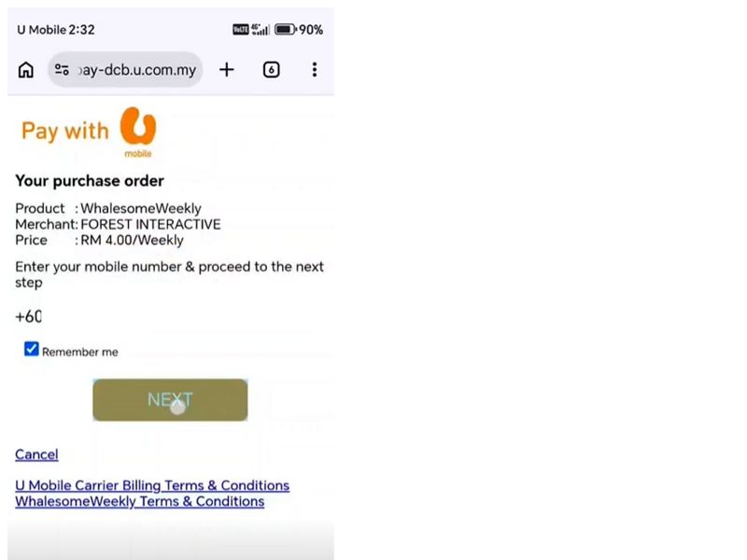Viewport: 747px width, 560px height.
Task: Focus the +60 mobile number field
Action: pyautogui.click(x=140, y=316)
